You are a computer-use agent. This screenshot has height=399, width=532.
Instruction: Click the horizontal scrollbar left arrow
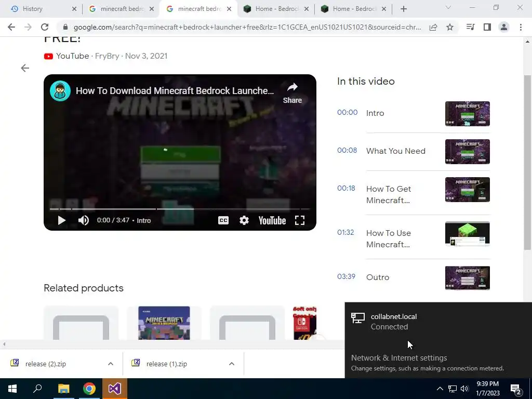[4, 344]
